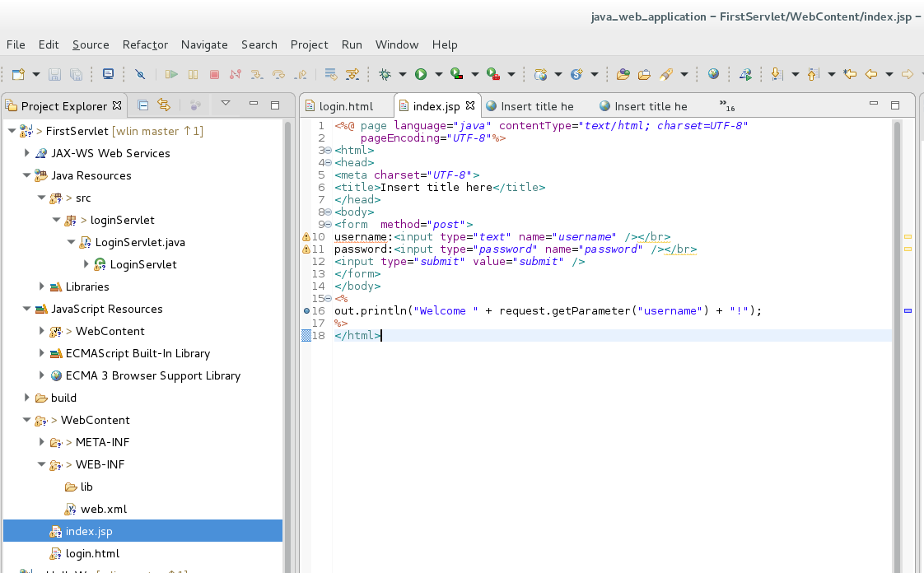
Task: Select the lib folder under WEB-INF
Action: (x=86, y=487)
